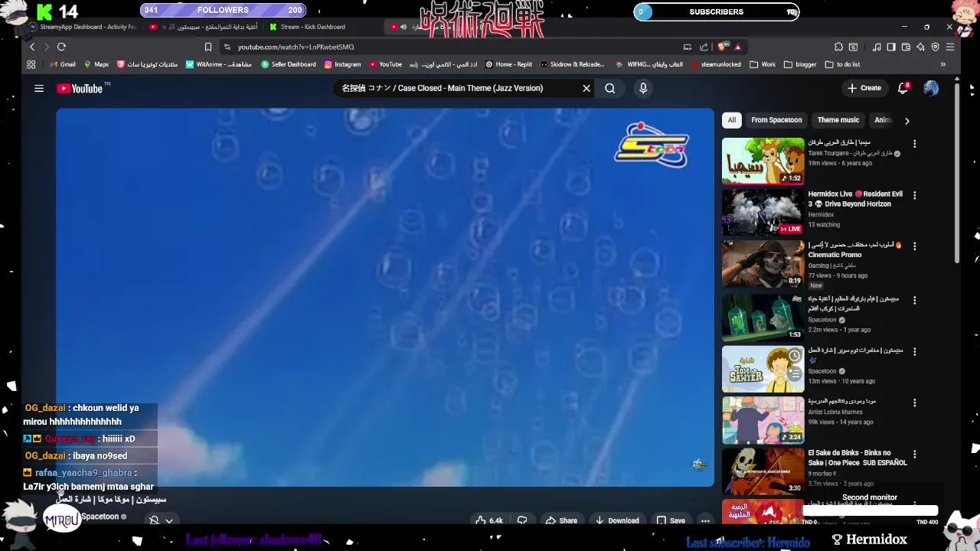Save the video to a playlist
The width and height of the screenshot is (980, 551).
coord(670,520)
